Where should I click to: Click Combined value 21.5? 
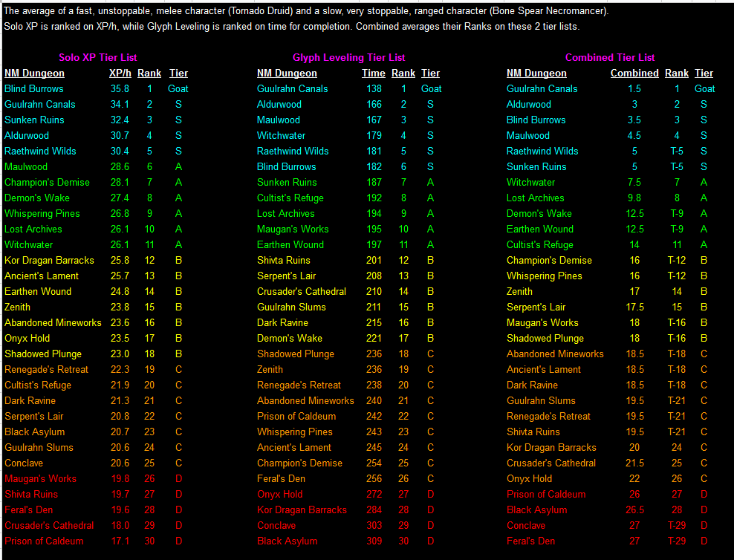(634, 463)
